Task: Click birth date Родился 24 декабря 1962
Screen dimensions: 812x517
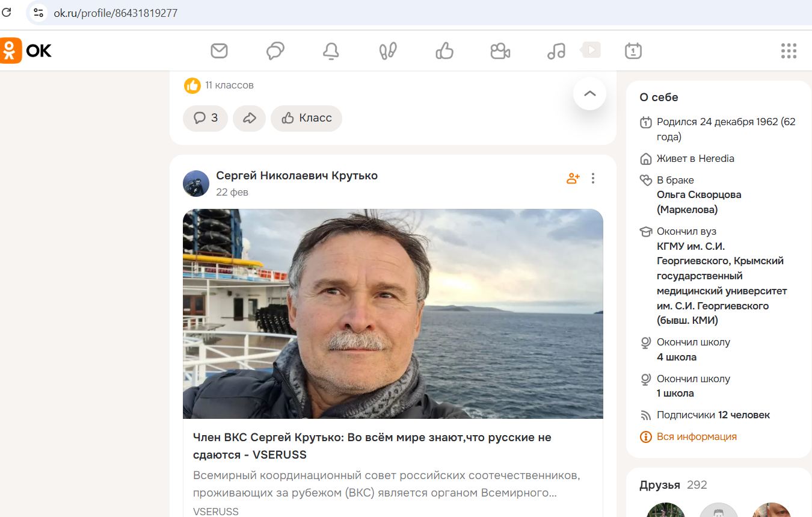Action: coord(726,129)
